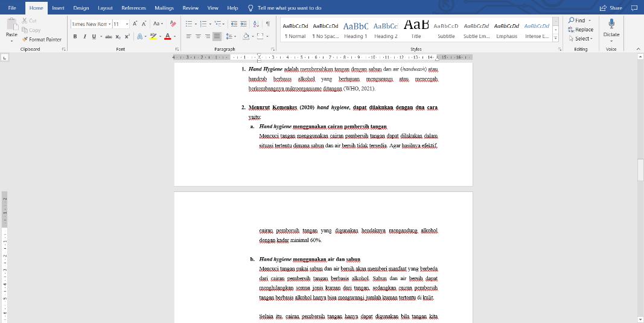
Task: Apply Heading 1 style
Action: 355,30
